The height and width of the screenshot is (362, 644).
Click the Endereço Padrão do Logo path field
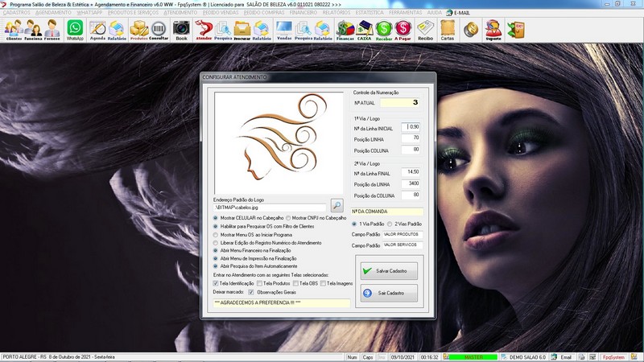(x=270, y=208)
